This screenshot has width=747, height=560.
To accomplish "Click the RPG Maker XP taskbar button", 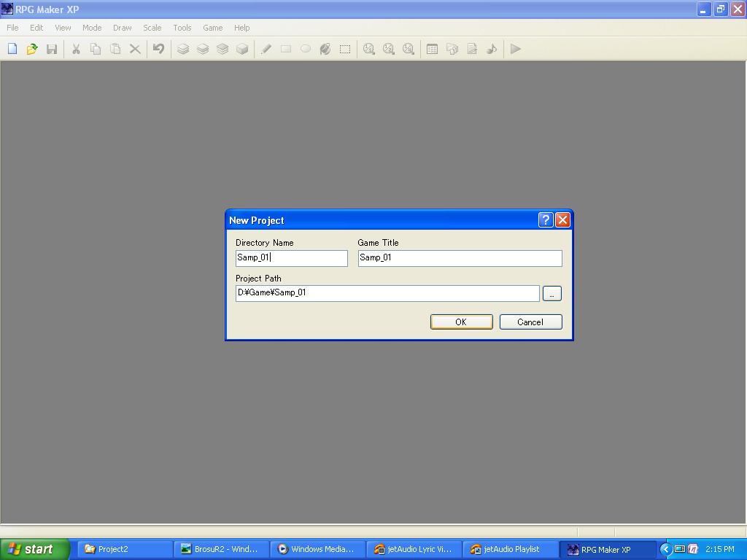I will [607, 549].
